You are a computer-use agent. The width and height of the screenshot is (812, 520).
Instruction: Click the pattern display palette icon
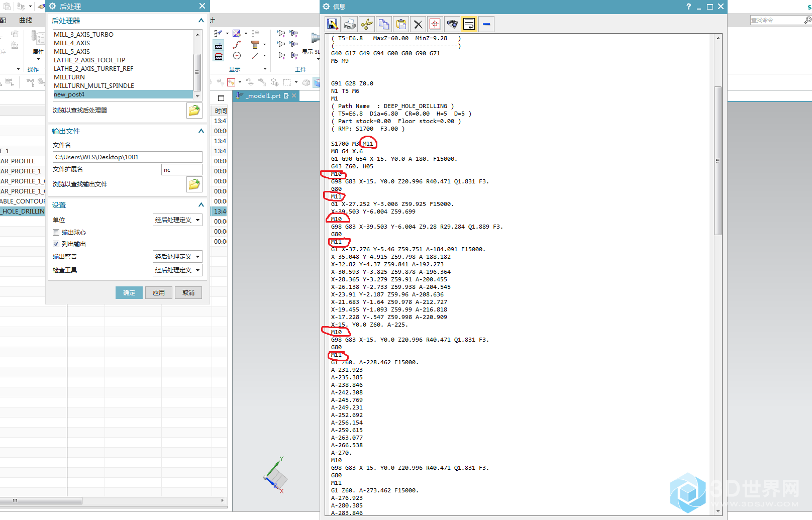pyautogui.click(x=237, y=33)
